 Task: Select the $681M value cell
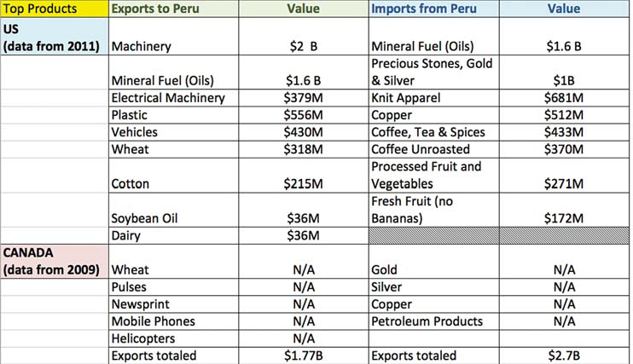(x=565, y=98)
